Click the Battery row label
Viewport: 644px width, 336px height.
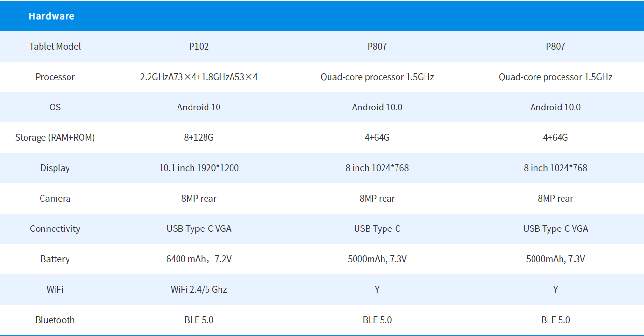(x=55, y=259)
